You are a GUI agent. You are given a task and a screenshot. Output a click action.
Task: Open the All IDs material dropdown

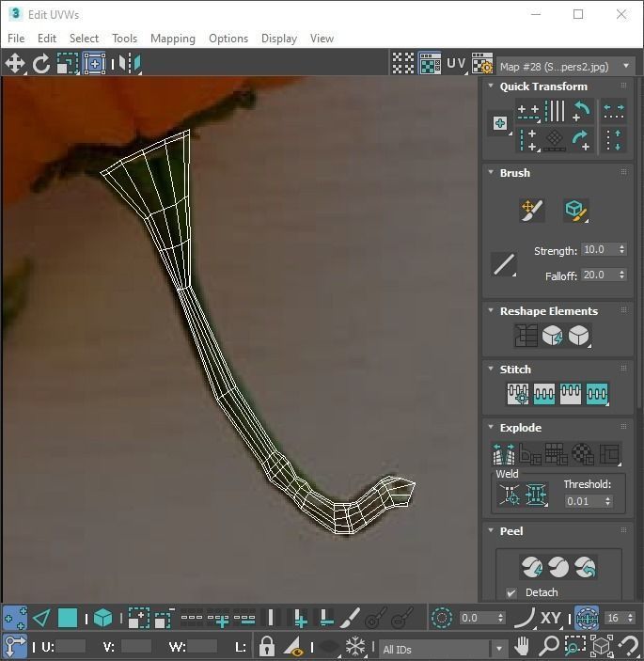[x=443, y=649]
